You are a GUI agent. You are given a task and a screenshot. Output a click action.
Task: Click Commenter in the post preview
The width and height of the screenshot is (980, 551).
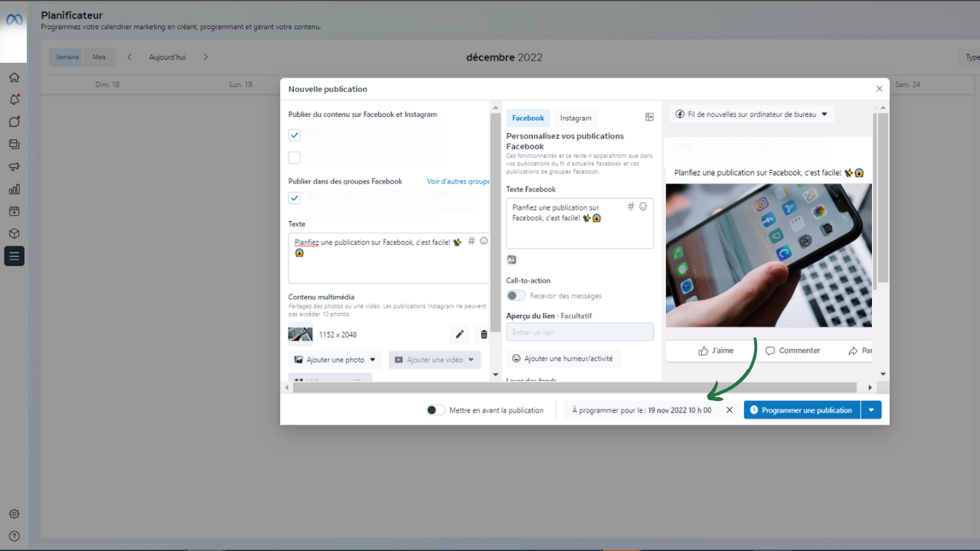(792, 350)
